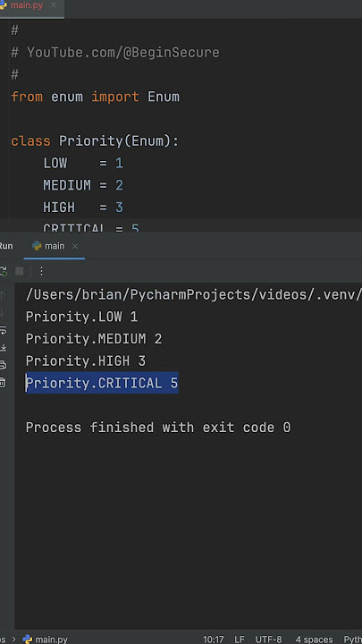Click the Run tool window label
The height and width of the screenshot is (644, 362).
(5, 246)
